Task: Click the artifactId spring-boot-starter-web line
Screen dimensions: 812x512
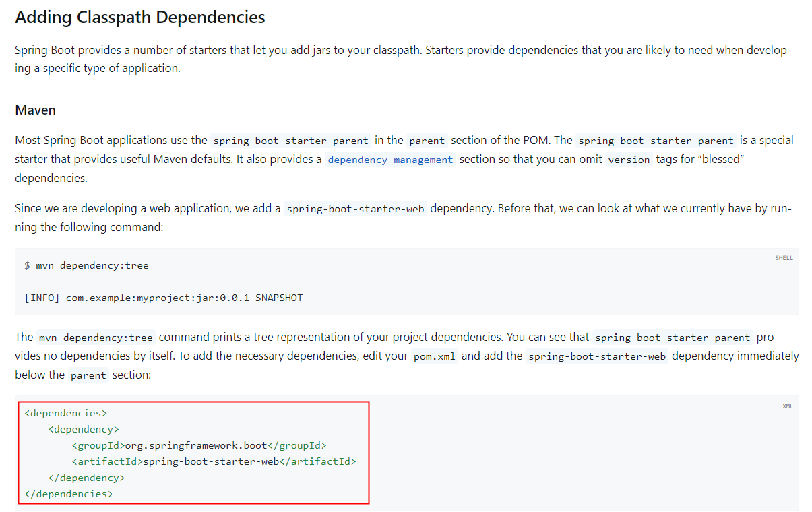Action: (214, 461)
